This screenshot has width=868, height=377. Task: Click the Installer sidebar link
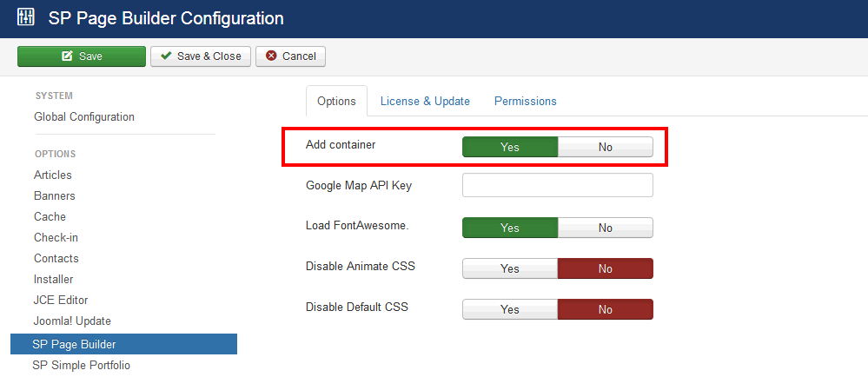(x=53, y=279)
